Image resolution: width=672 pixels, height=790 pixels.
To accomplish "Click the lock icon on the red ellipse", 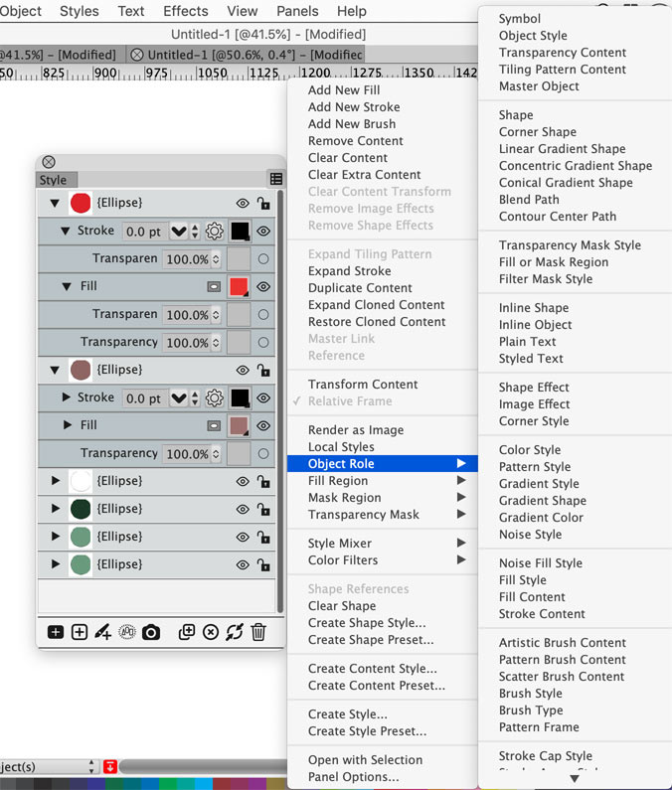I will 263,204.
